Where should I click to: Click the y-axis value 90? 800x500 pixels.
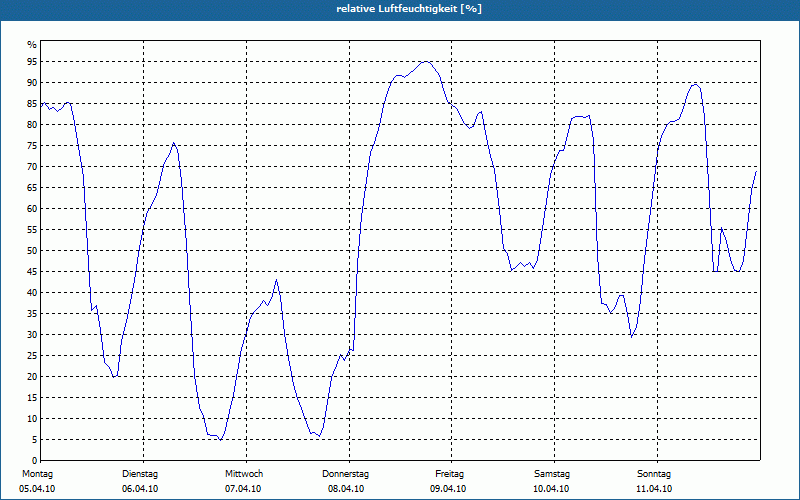(x=32, y=83)
